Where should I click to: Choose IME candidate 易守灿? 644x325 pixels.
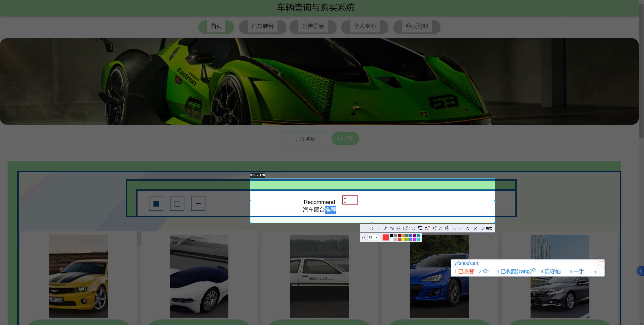point(551,272)
